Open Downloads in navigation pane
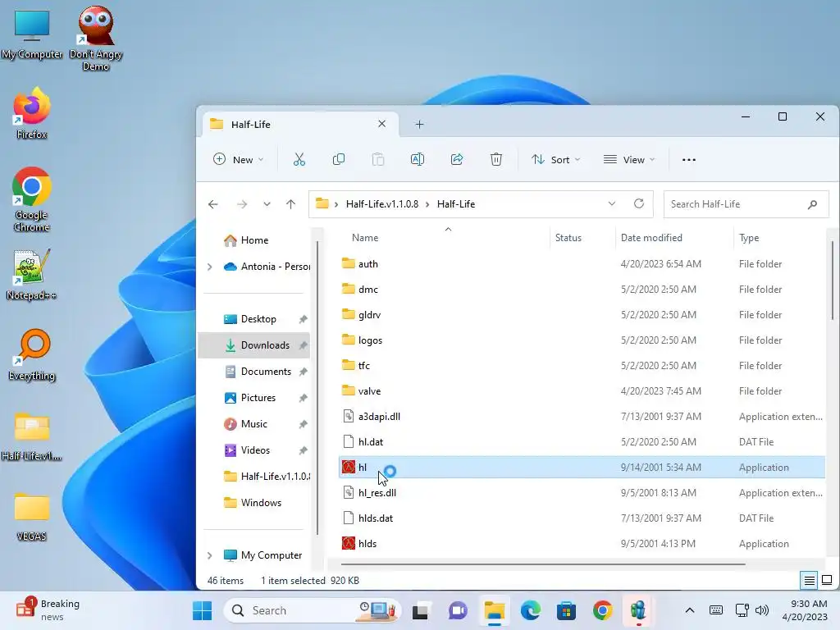The image size is (840, 630). pos(254,345)
